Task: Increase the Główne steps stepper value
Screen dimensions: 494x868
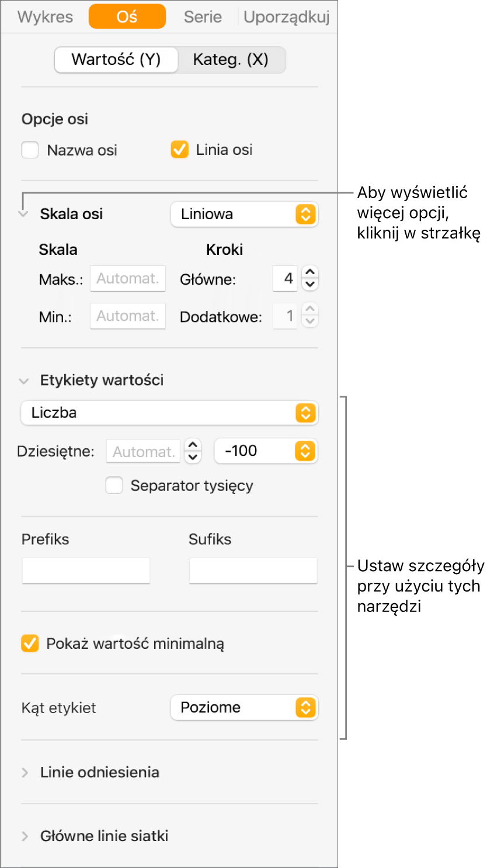Action: (310, 272)
